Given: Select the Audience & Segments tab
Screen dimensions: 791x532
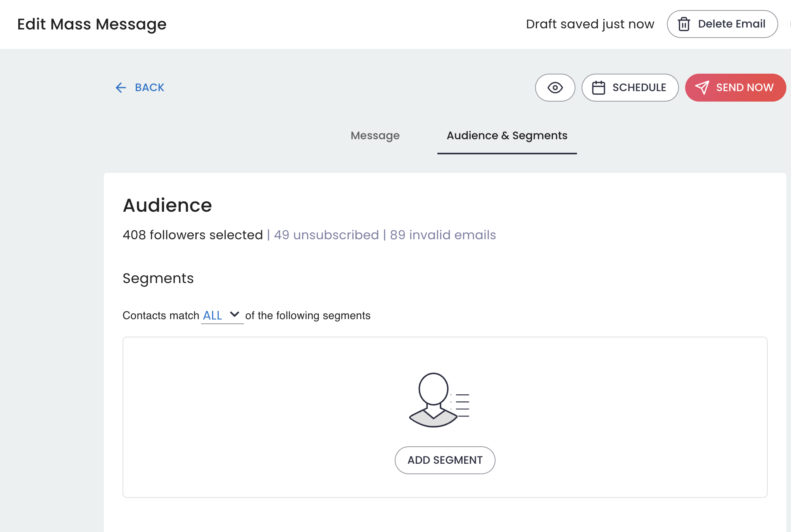Looking at the screenshot, I should click(x=507, y=135).
